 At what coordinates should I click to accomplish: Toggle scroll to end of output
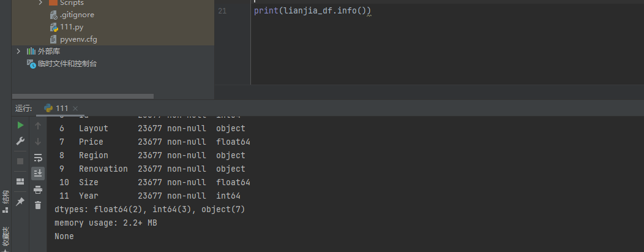coord(38,174)
